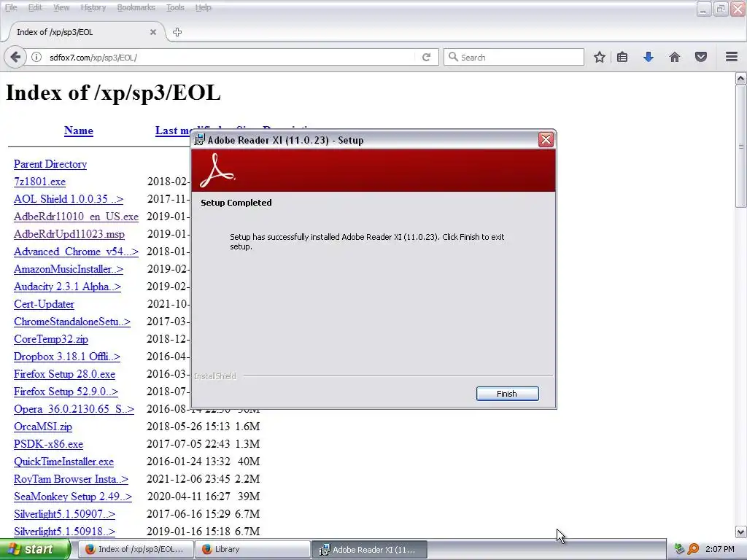Click the safely remove hardware tray icon
This screenshot has height=560, width=747.
click(x=679, y=550)
